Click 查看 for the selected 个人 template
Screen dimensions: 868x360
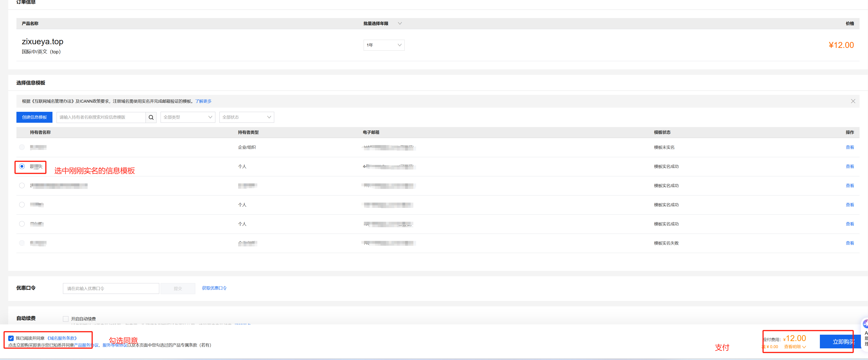(850, 167)
